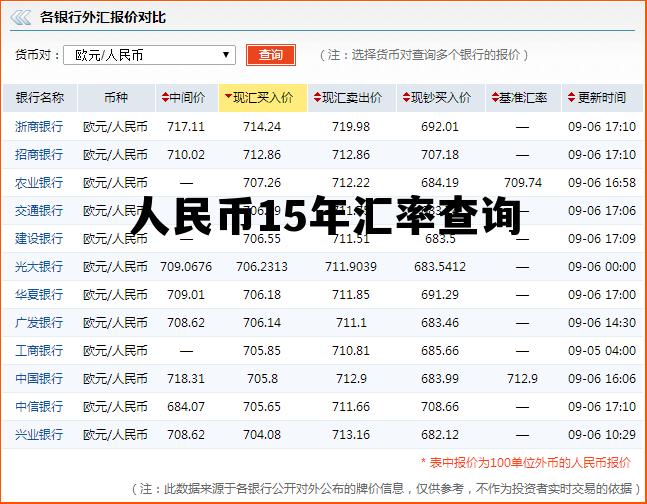647x504 pixels.
Task: Click the 707.26 value for 农业银行
Action: click(x=262, y=182)
